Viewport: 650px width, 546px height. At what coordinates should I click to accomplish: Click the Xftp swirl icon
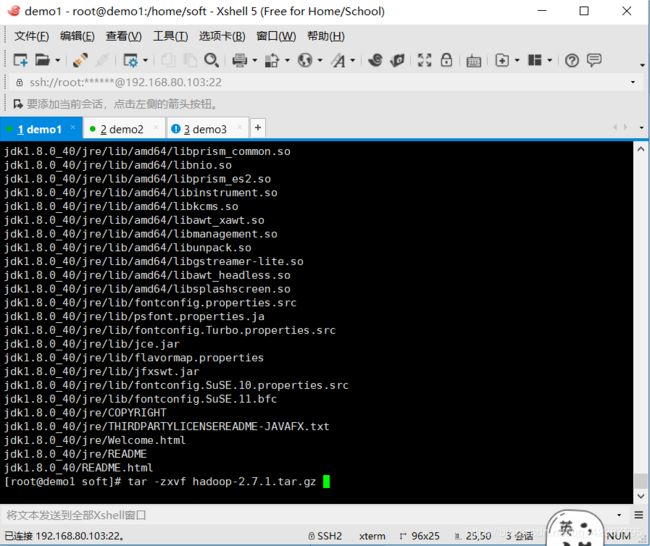pyautogui.click(x=375, y=61)
